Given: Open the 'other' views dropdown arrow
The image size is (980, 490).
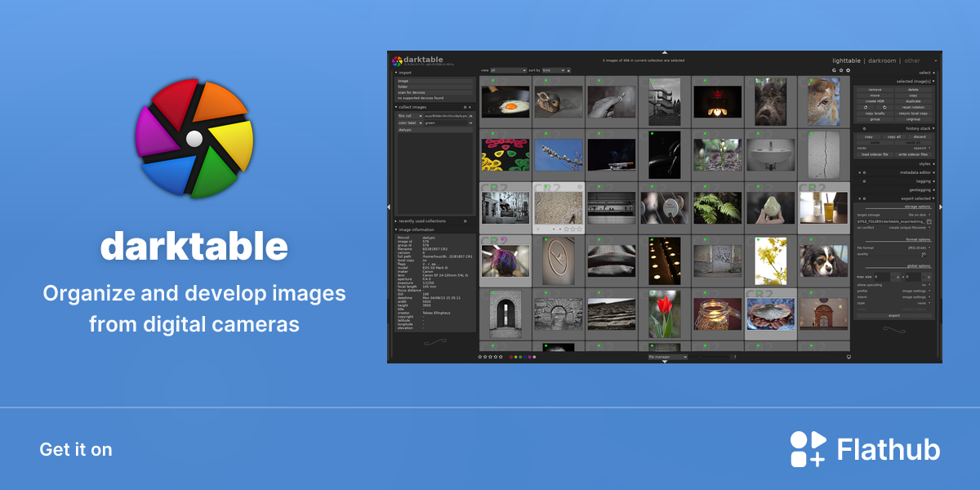Looking at the screenshot, I should [x=936, y=60].
